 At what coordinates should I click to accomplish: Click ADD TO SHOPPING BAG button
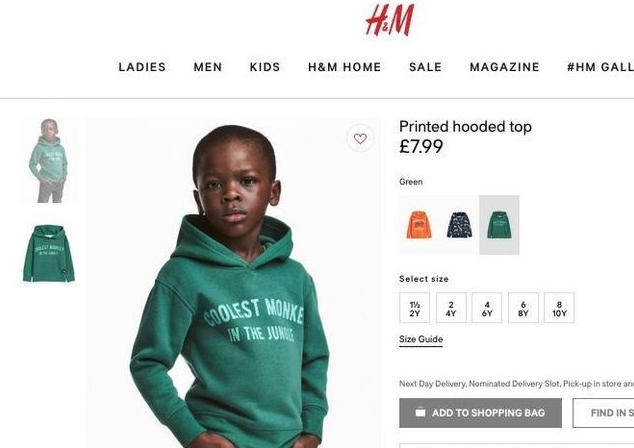(x=480, y=413)
